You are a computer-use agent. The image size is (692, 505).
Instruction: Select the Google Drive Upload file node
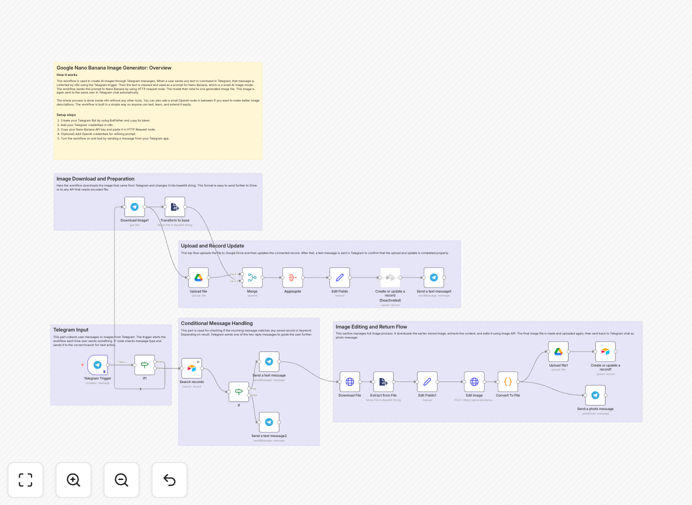pyautogui.click(x=199, y=278)
